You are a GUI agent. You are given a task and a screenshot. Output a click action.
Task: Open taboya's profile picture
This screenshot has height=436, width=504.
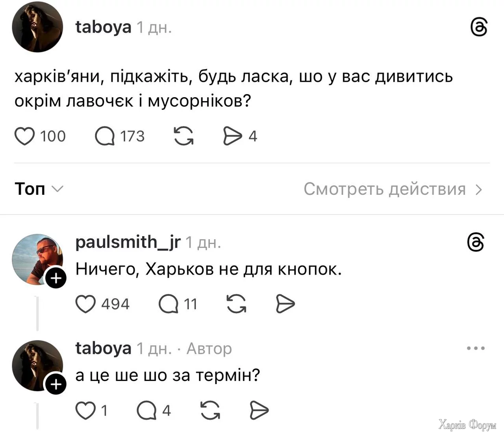tap(37, 26)
